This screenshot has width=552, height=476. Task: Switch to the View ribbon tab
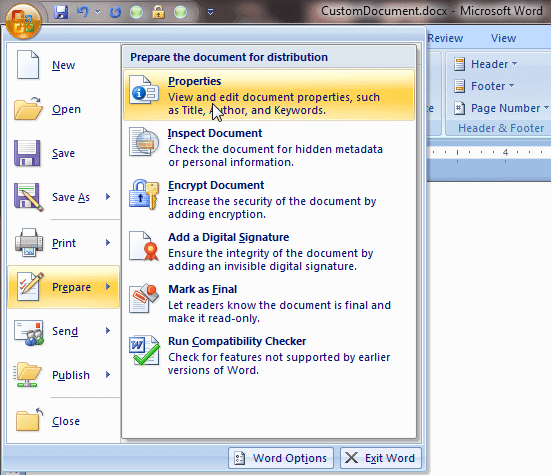(x=503, y=38)
